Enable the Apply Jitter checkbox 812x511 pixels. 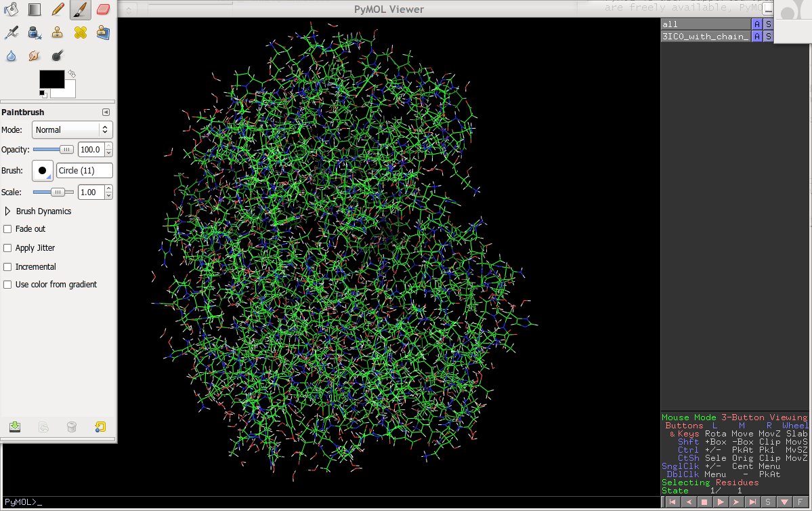pyautogui.click(x=7, y=248)
